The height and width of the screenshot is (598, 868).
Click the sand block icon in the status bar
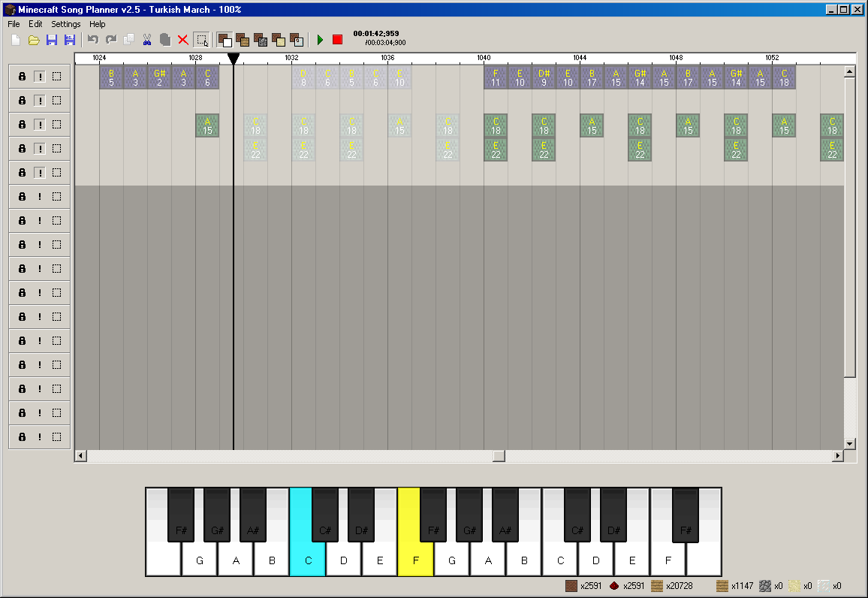coord(794,586)
